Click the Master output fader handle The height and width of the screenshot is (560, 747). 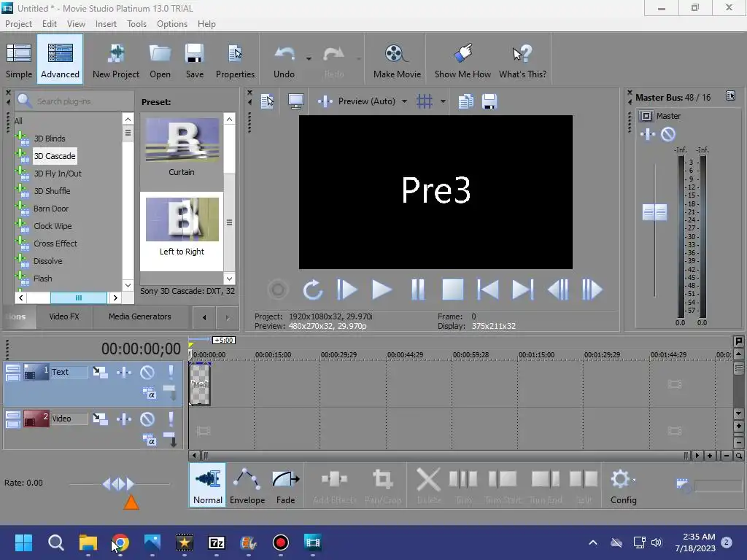click(654, 212)
